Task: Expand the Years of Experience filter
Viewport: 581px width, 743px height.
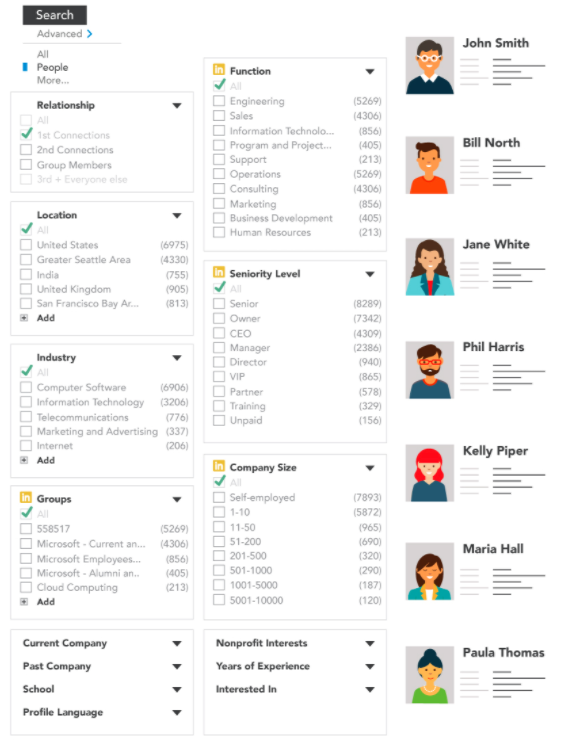Action: 370,667
